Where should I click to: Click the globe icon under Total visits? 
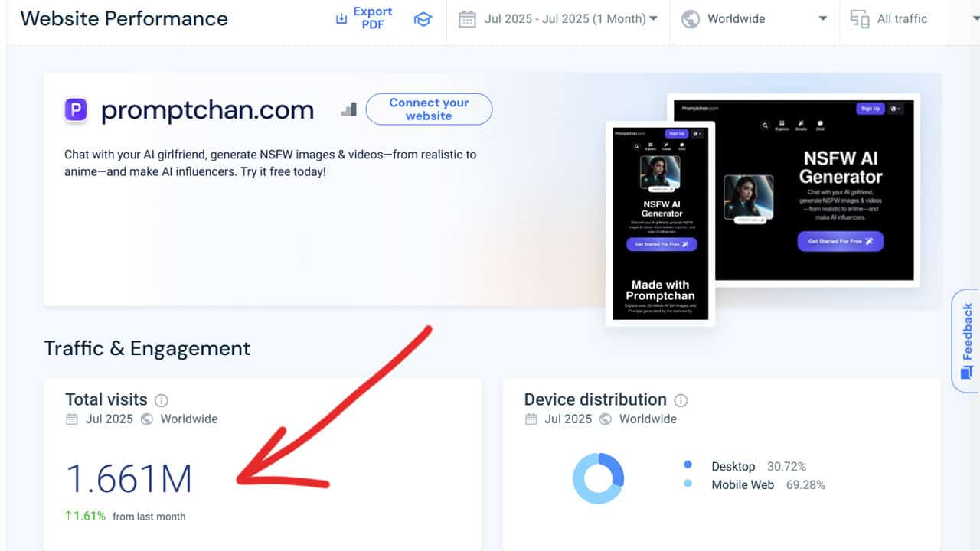click(x=147, y=419)
